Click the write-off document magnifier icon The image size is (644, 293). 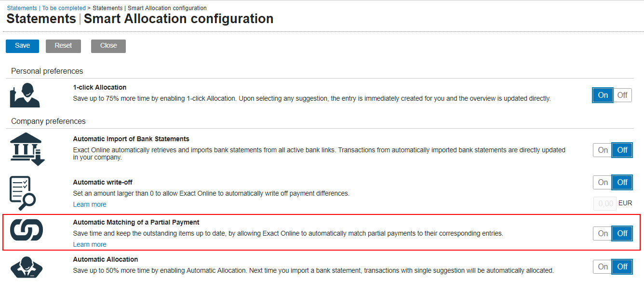pos(23,193)
